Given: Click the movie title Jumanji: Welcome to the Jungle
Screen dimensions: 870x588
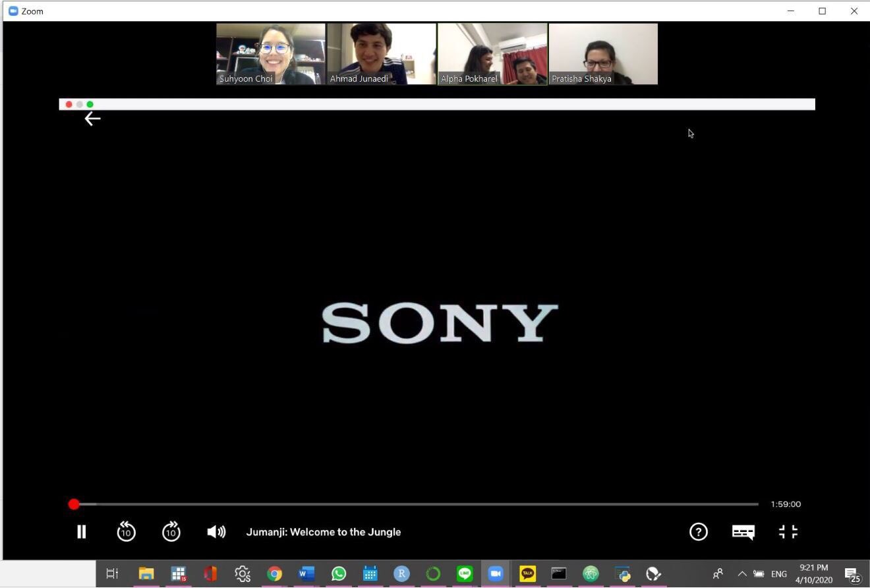Looking at the screenshot, I should 324,532.
